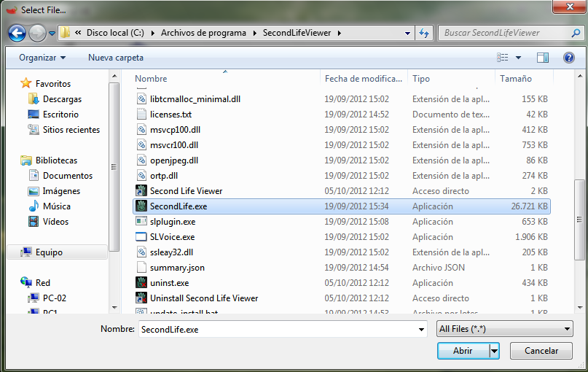This screenshot has width=588, height=372.
Task: Click SecondLifeViewer breadcrumb
Action: pyautogui.click(x=297, y=33)
